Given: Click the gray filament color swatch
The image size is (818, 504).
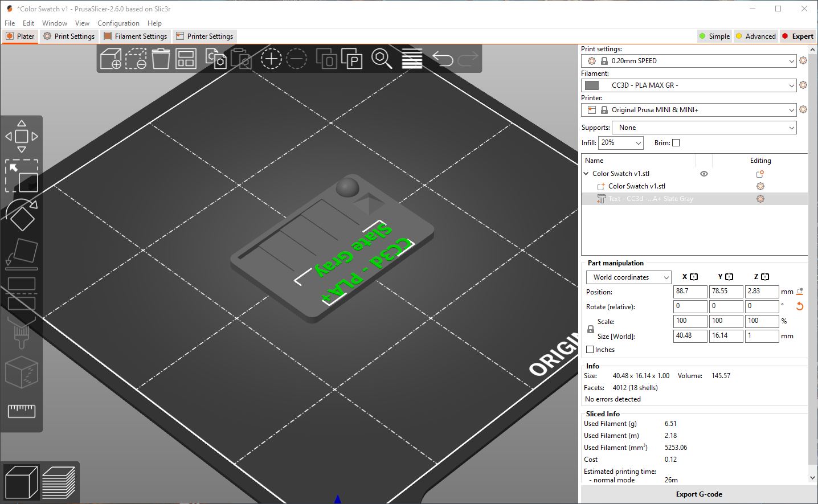Looking at the screenshot, I should point(592,85).
